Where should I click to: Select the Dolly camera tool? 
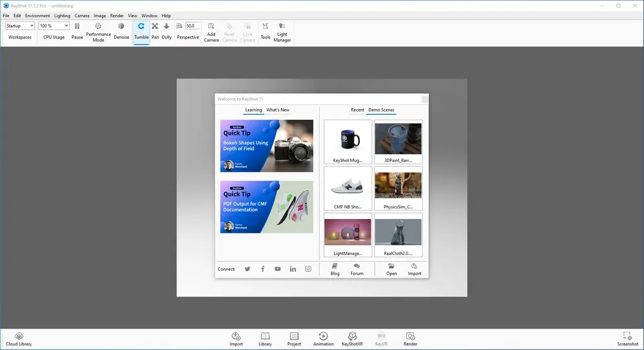coord(166,31)
